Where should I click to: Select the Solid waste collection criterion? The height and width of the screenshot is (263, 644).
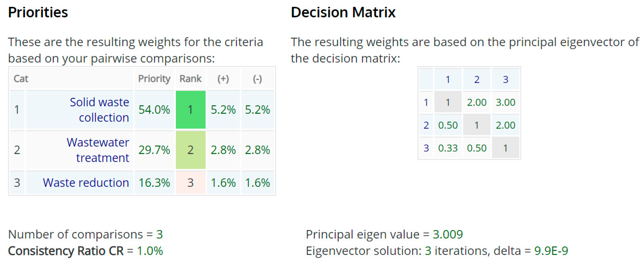99,110
